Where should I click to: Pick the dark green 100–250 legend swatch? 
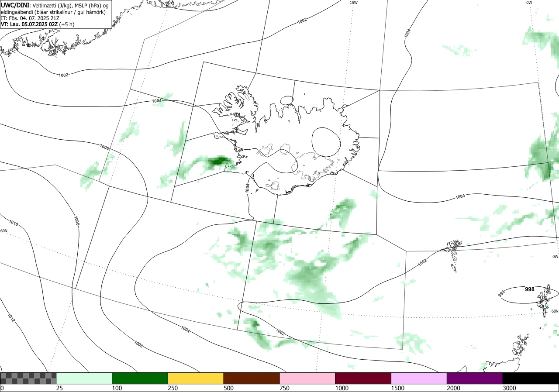[140, 378]
